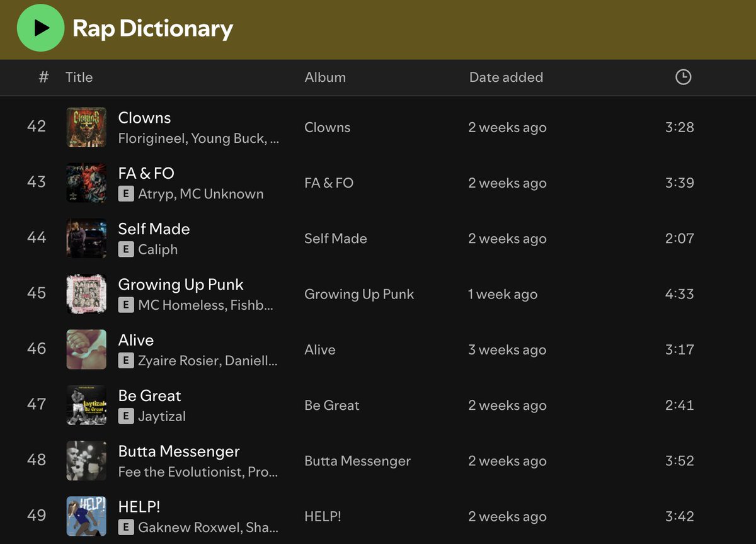Open the Growing Up Punk album link
The height and width of the screenshot is (544, 756).
[x=359, y=294]
